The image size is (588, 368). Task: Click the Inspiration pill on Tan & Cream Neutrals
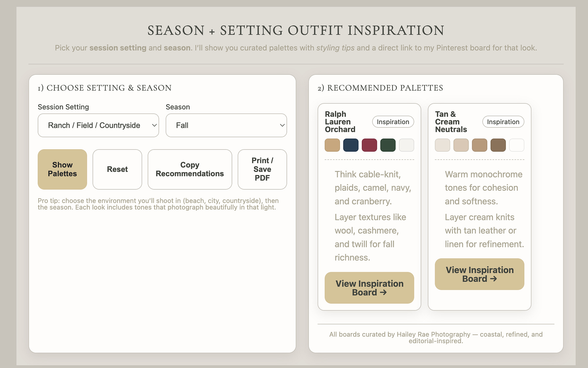coord(503,122)
